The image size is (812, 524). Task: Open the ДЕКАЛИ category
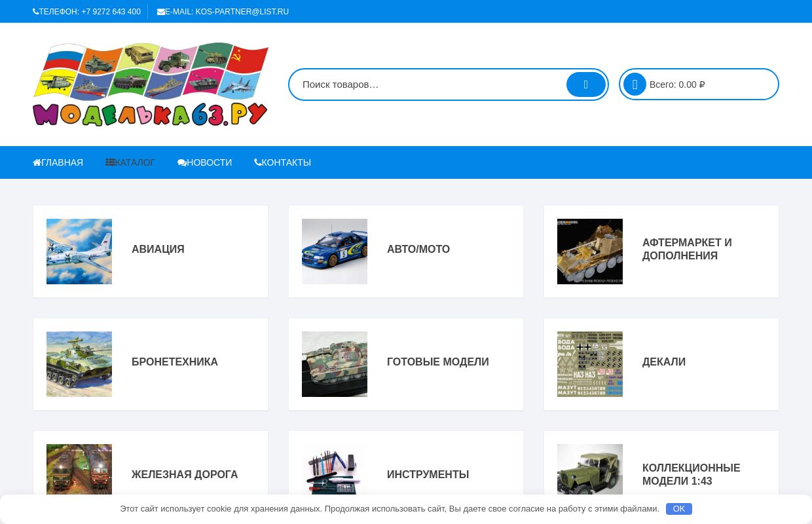(x=664, y=362)
